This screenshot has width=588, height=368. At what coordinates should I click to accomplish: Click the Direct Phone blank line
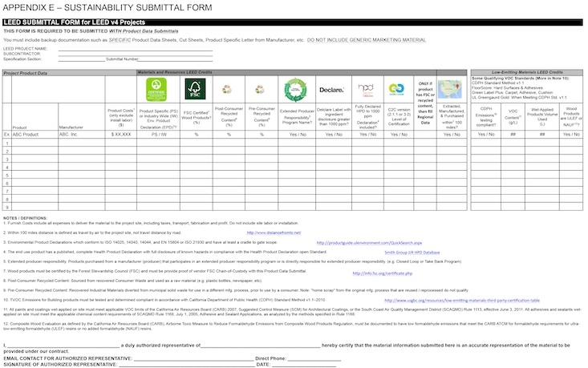pos(314,358)
